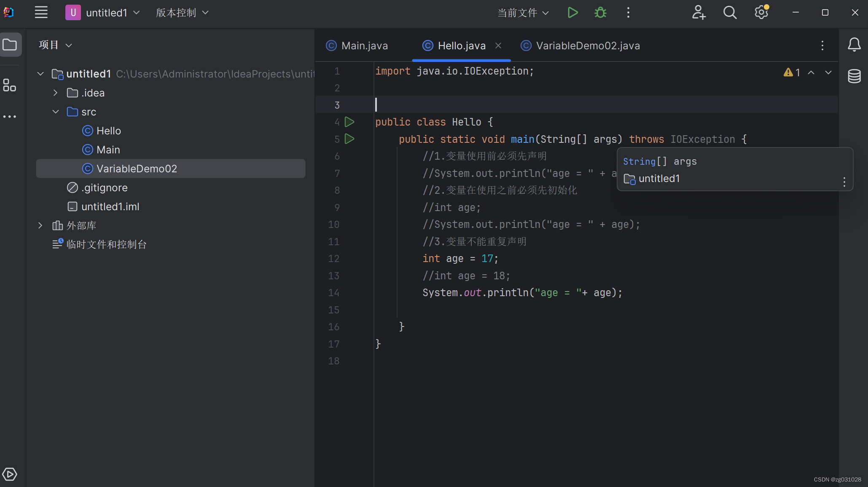Click the Debug bug icon

600,13
